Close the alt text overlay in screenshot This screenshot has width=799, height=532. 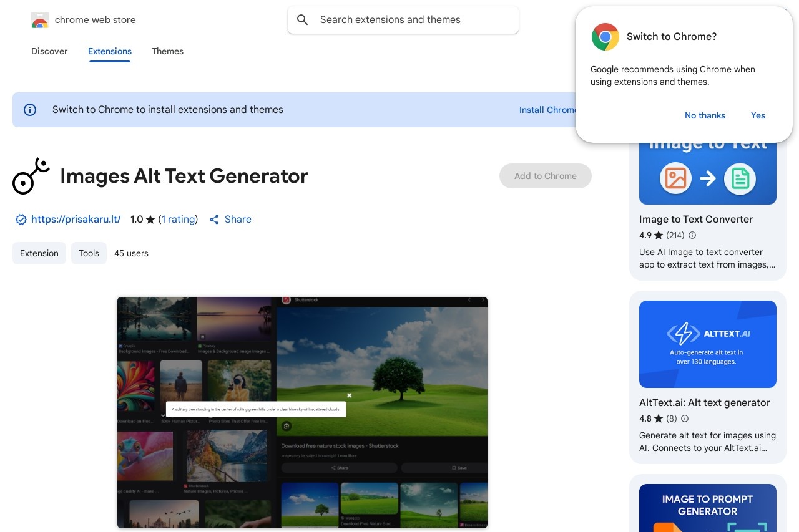[x=350, y=395]
